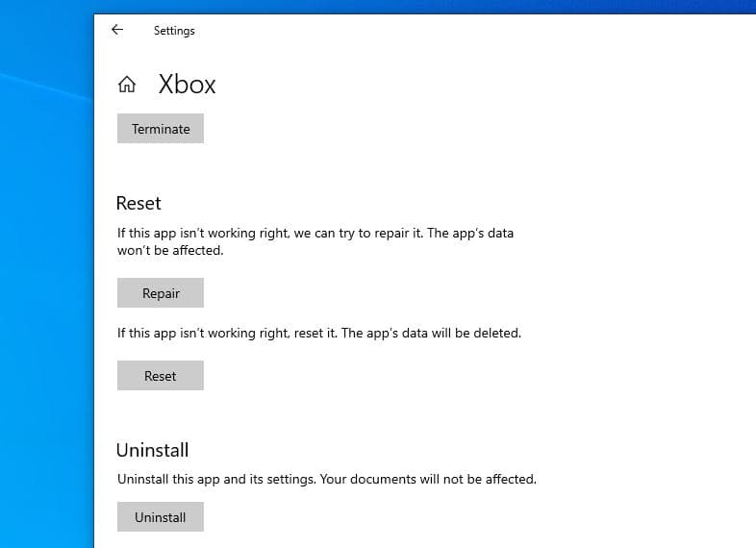Terminate the Xbox app
This screenshot has height=548, width=756.
pyautogui.click(x=161, y=129)
